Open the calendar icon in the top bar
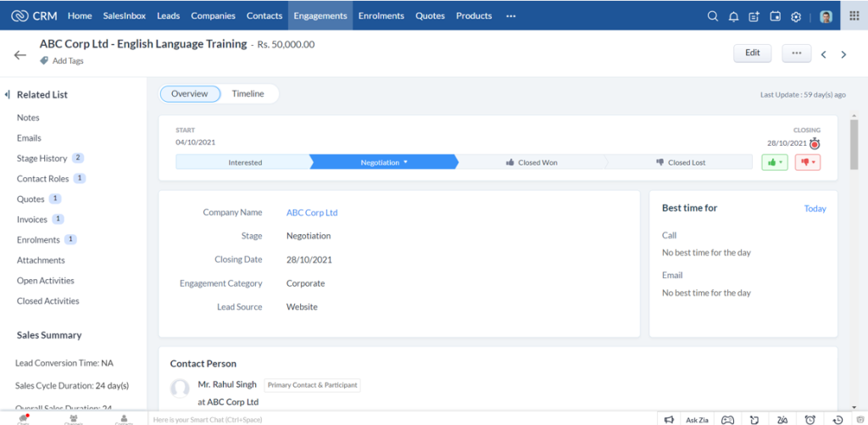The height and width of the screenshot is (425, 868). 775,17
